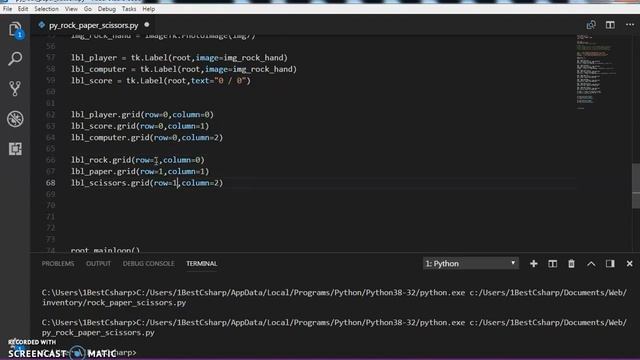Open the Debug menu

click(107, 9)
